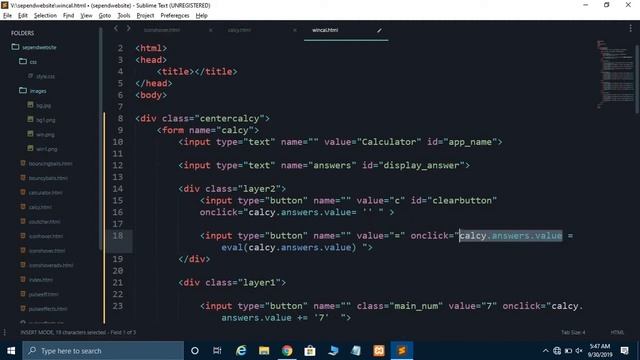Close the iconshover.html tab

click(x=210, y=30)
